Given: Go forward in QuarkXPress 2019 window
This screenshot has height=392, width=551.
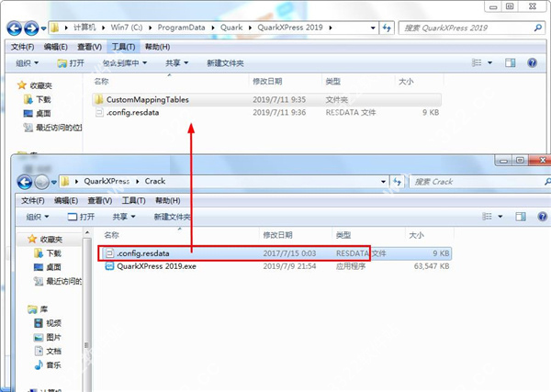Looking at the screenshot, I should point(31,28).
